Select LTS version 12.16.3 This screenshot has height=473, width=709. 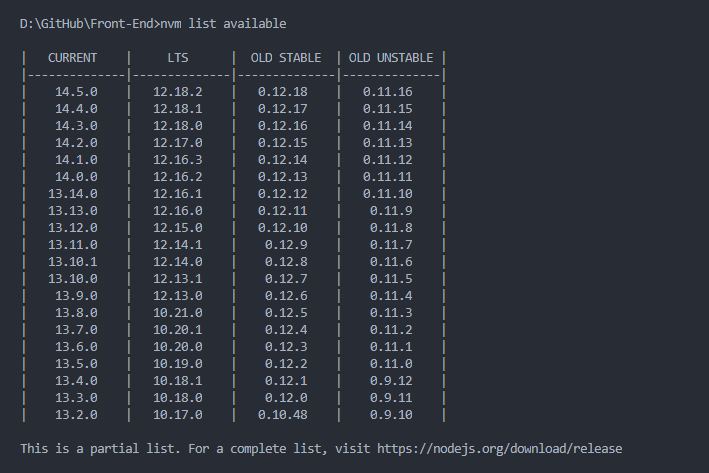tap(178, 160)
